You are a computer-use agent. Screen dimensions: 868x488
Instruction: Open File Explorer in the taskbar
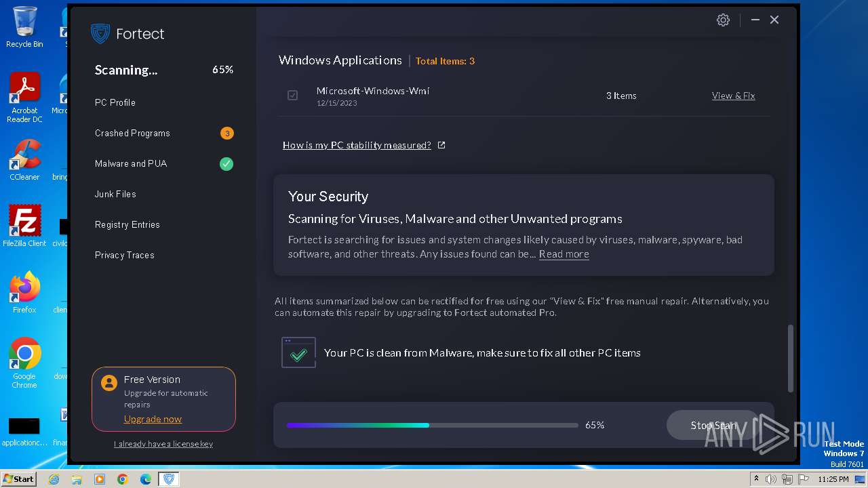[77, 479]
